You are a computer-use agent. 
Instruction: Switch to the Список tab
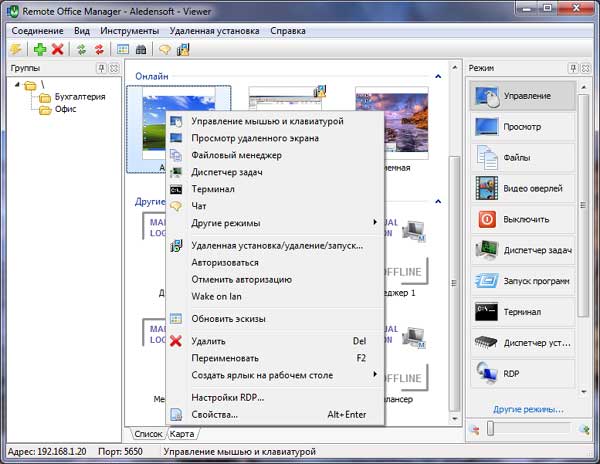click(x=148, y=434)
